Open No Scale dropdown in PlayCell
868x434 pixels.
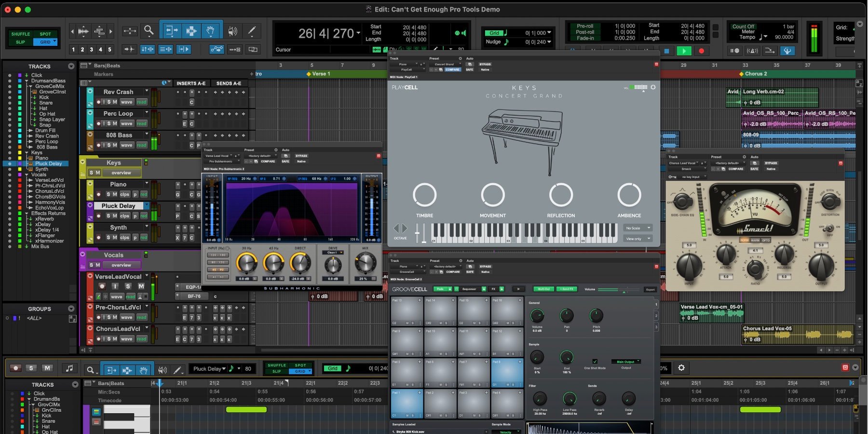[x=637, y=228]
